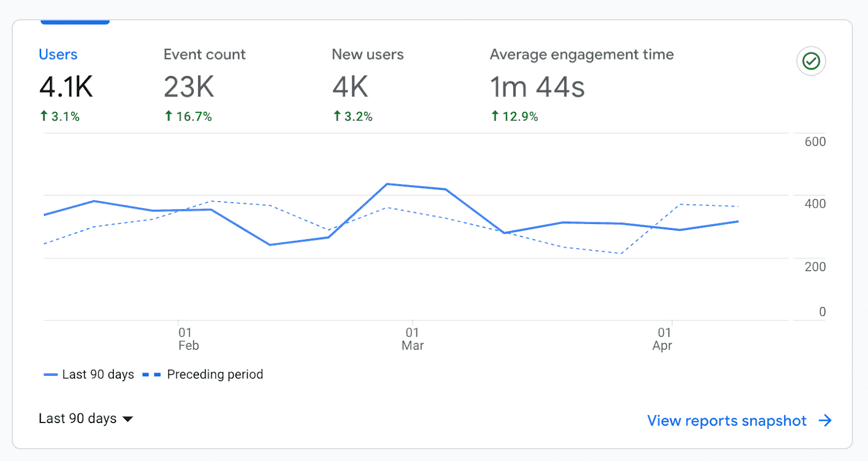Click the green up arrow beside 3.1%
Viewport: 868px width, 461px height.
coord(44,116)
